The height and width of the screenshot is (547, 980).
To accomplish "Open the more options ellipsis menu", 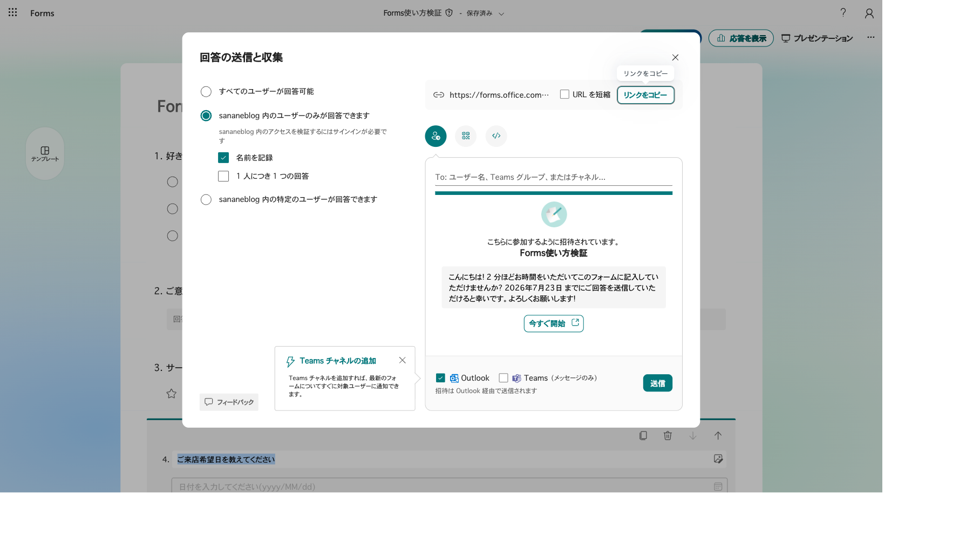I will (x=870, y=37).
